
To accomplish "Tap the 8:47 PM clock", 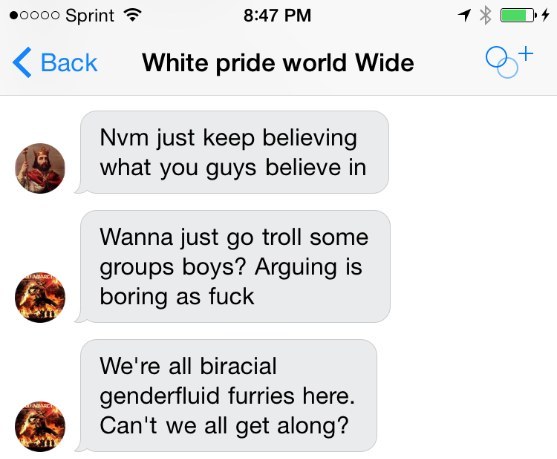I will [277, 15].
